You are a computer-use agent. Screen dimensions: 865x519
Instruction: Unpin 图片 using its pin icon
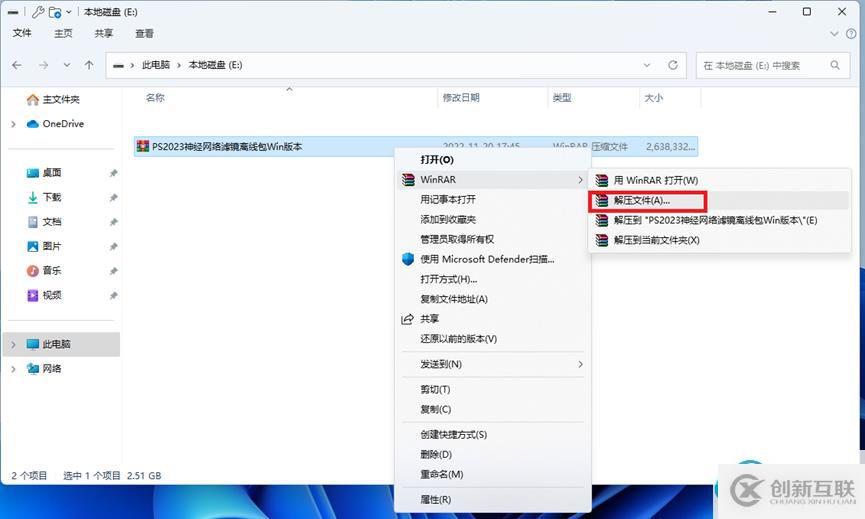(113, 247)
